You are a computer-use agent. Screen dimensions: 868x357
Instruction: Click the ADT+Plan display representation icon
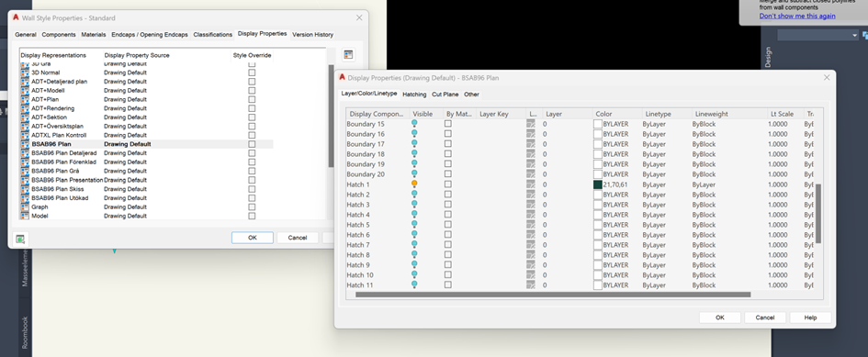pos(25,99)
